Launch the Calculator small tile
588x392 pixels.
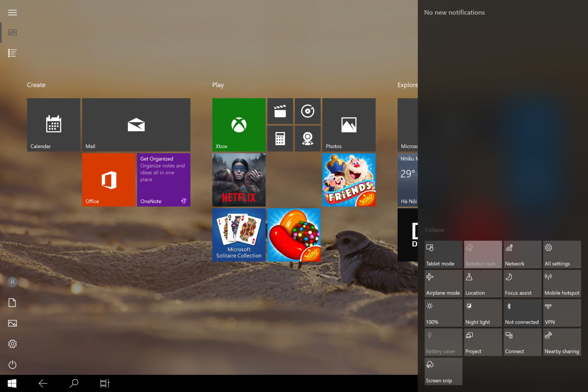(280, 138)
